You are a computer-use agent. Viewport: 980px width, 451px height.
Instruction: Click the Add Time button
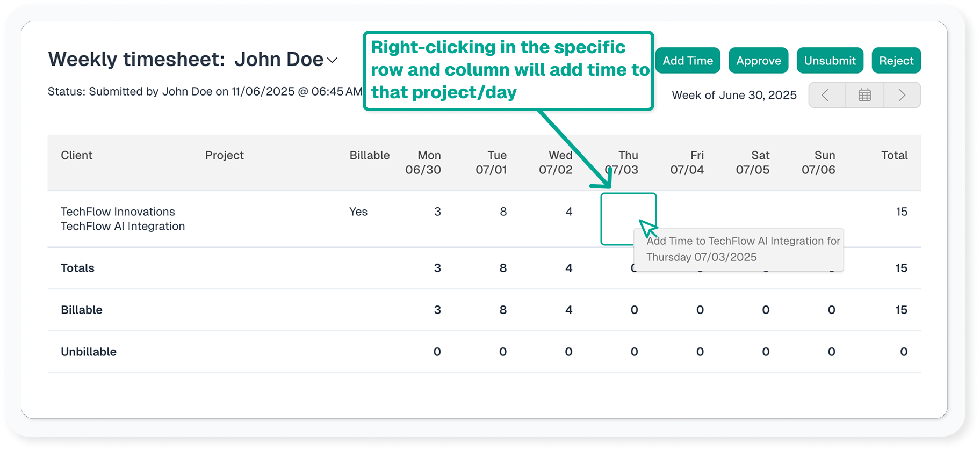pyautogui.click(x=687, y=61)
